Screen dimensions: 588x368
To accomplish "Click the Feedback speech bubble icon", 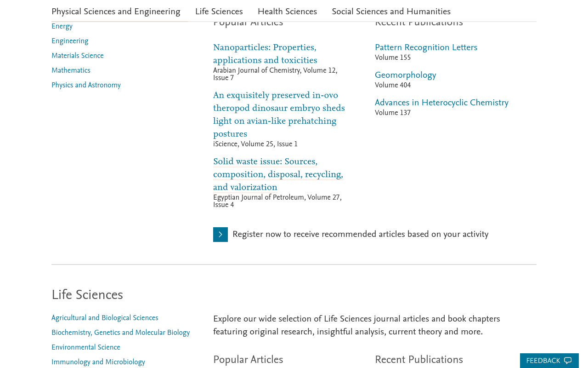I will coord(568,361).
